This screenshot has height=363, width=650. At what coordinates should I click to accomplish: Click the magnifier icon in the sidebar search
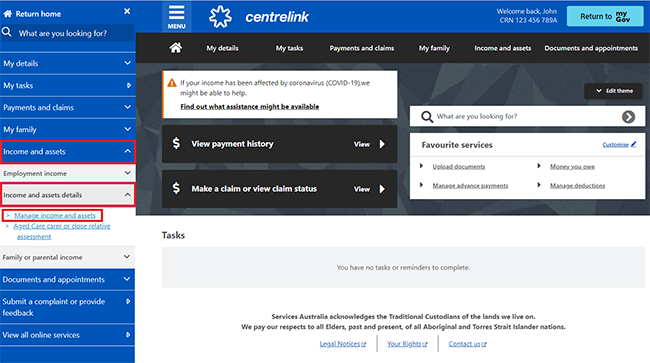click(x=7, y=32)
